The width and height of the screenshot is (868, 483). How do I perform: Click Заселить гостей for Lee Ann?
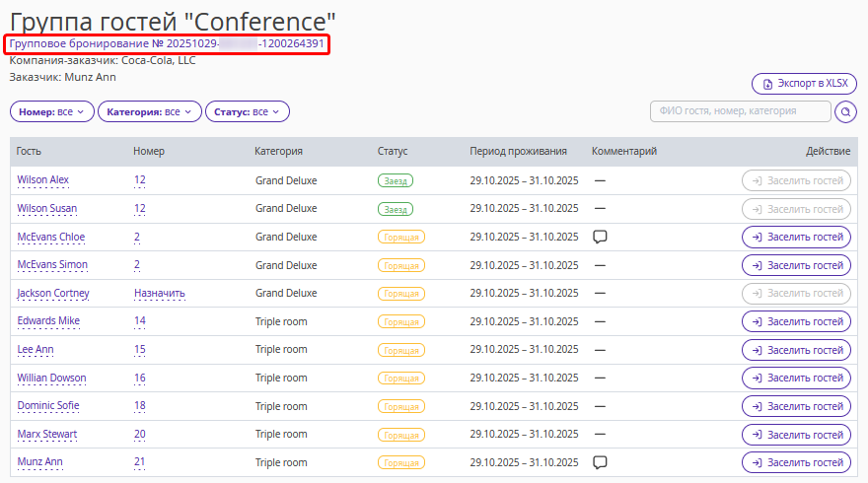coord(795,350)
